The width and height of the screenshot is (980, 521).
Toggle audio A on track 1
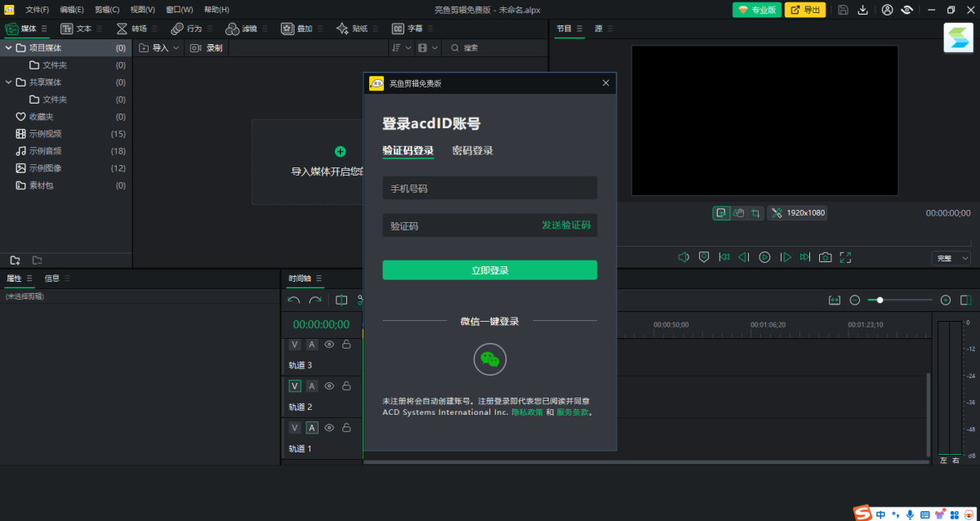(311, 428)
